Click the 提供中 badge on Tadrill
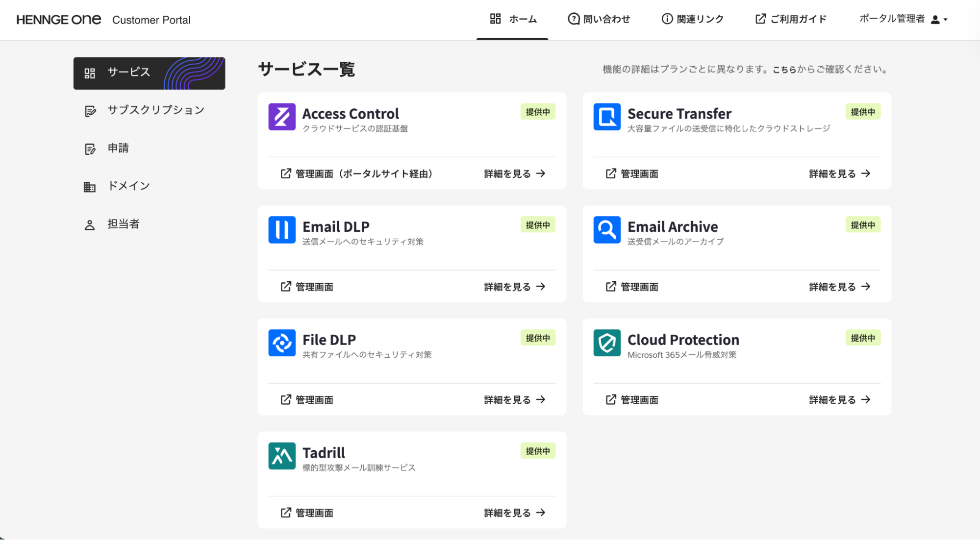The height and width of the screenshot is (540, 980). (x=538, y=451)
